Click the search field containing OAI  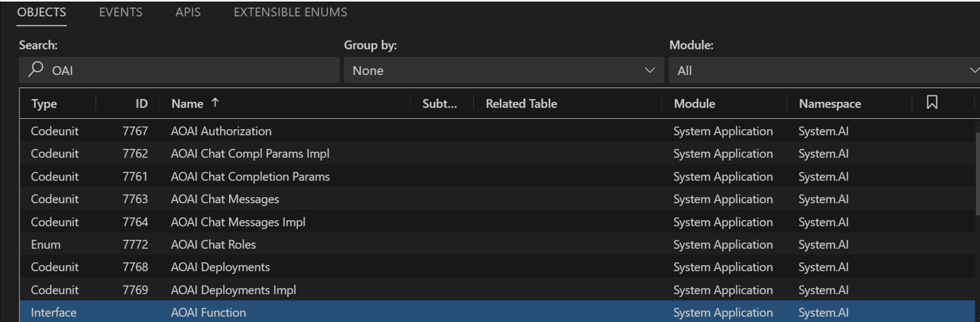(185, 71)
